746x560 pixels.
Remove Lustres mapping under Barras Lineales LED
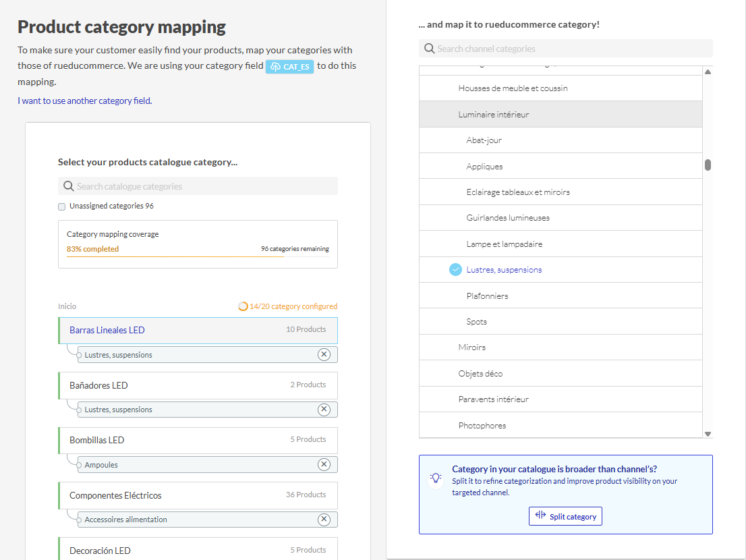pos(324,355)
